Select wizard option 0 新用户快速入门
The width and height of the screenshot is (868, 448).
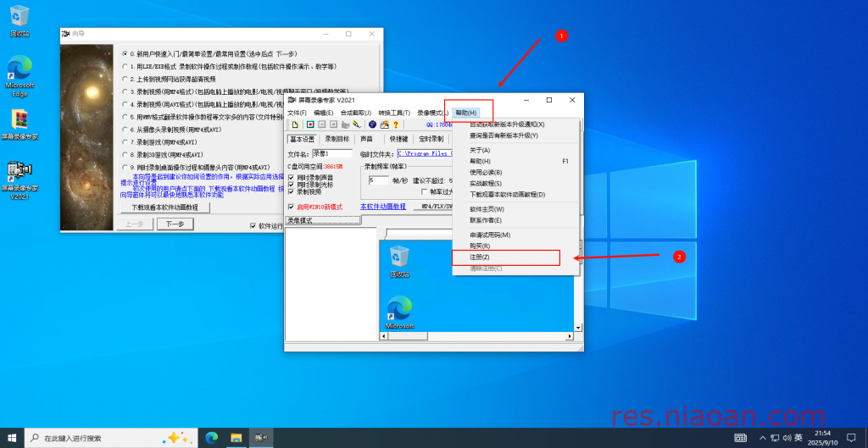[x=210, y=53]
